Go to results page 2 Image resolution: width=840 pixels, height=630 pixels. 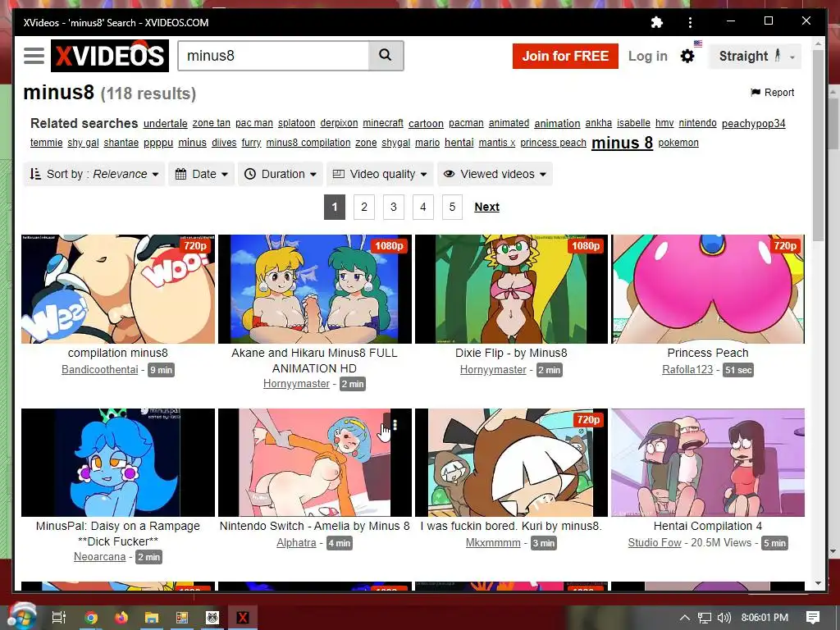coord(364,207)
